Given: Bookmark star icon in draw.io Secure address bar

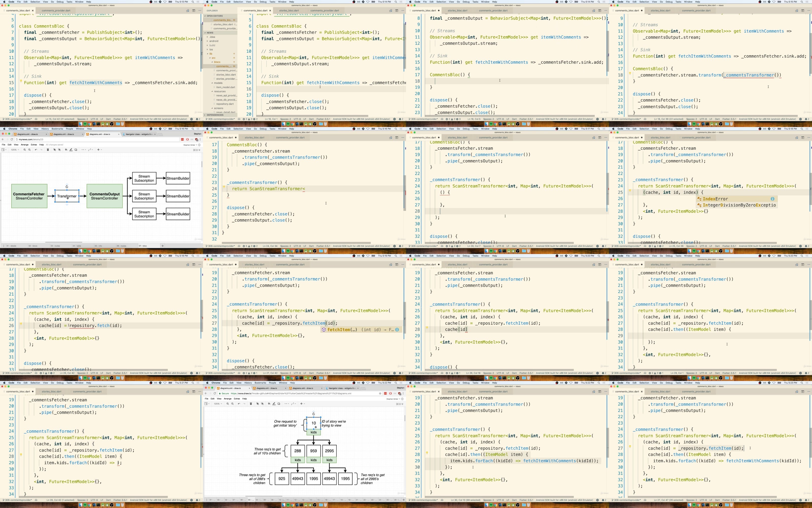Looking at the screenshot, I should tap(380, 393).
